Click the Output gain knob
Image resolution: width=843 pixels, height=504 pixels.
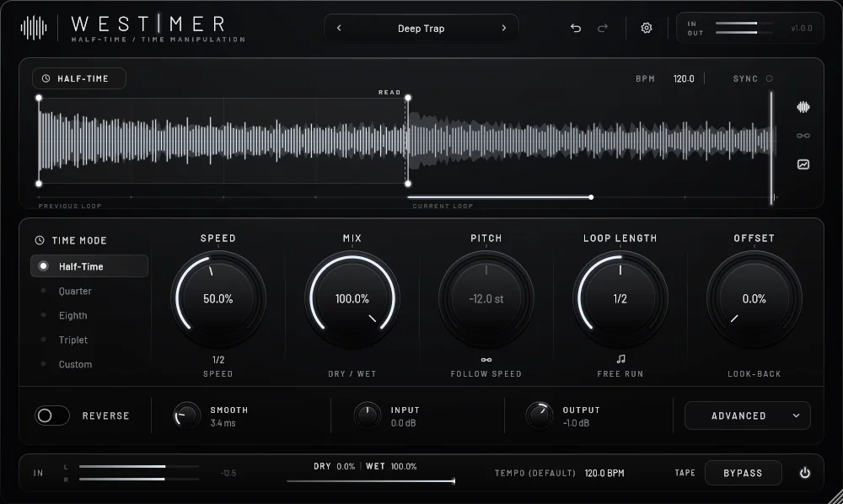(x=540, y=416)
